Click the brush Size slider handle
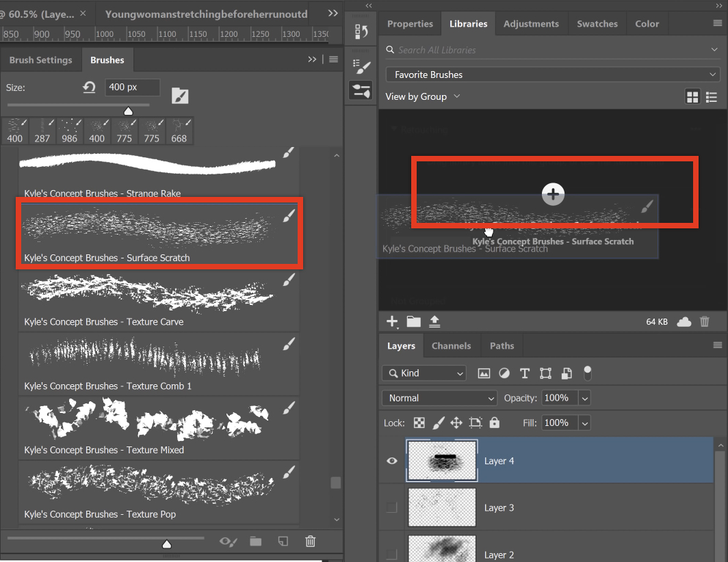The height and width of the screenshot is (562, 728). tap(128, 111)
